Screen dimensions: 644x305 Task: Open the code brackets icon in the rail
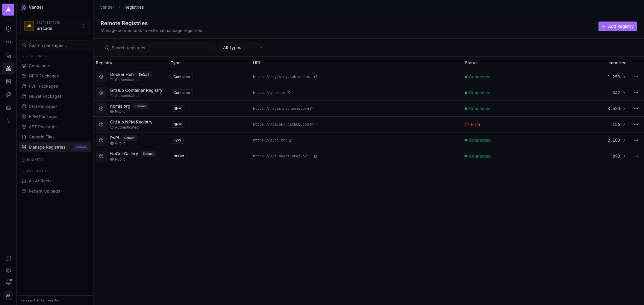pos(8,42)
